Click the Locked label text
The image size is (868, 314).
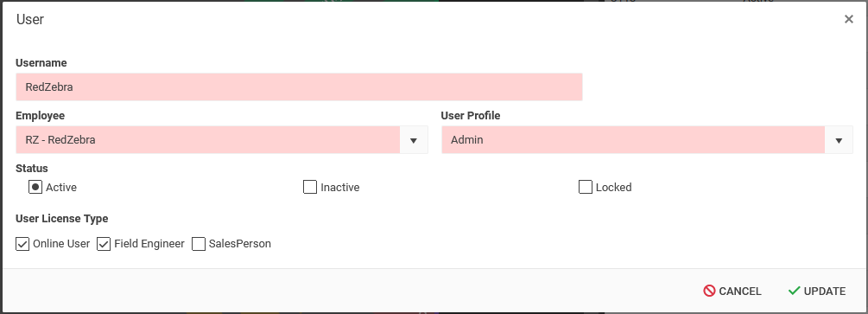click(613, 188)
